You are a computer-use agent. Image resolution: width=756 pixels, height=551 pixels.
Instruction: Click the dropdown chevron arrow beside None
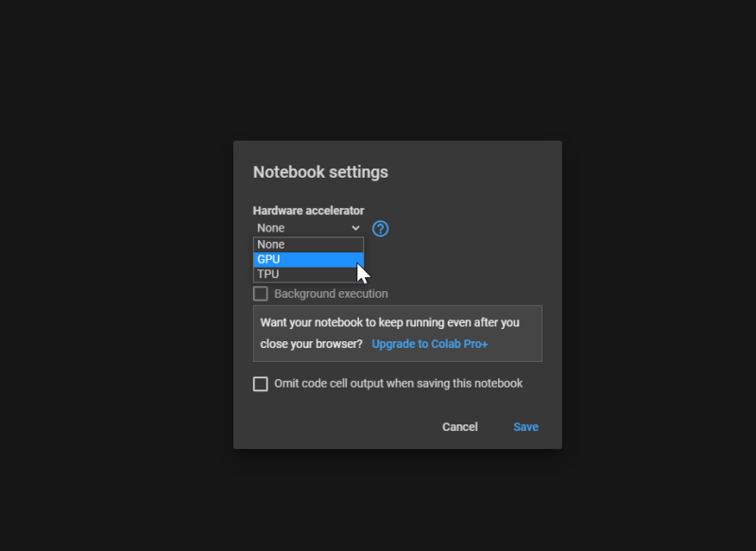(355, 228)
